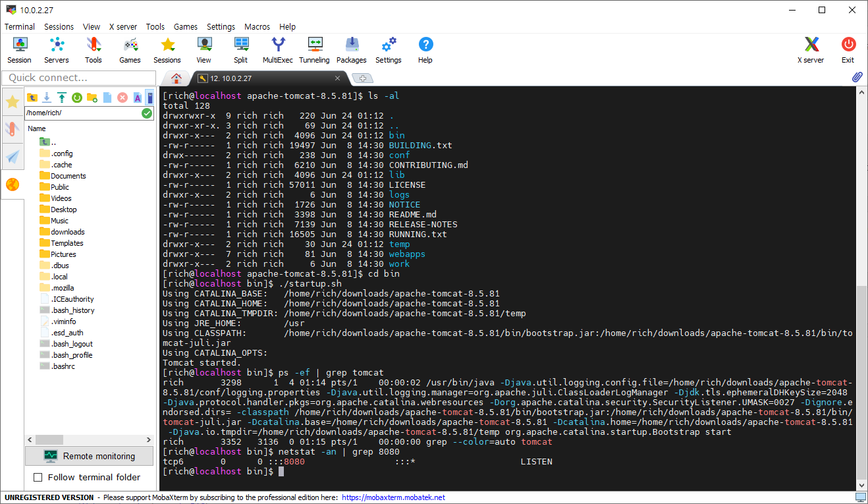The width and height of the screenshot is (868, 504).
Task: Close the 10.0.2.27 session tab
Action: pos(337,78)
